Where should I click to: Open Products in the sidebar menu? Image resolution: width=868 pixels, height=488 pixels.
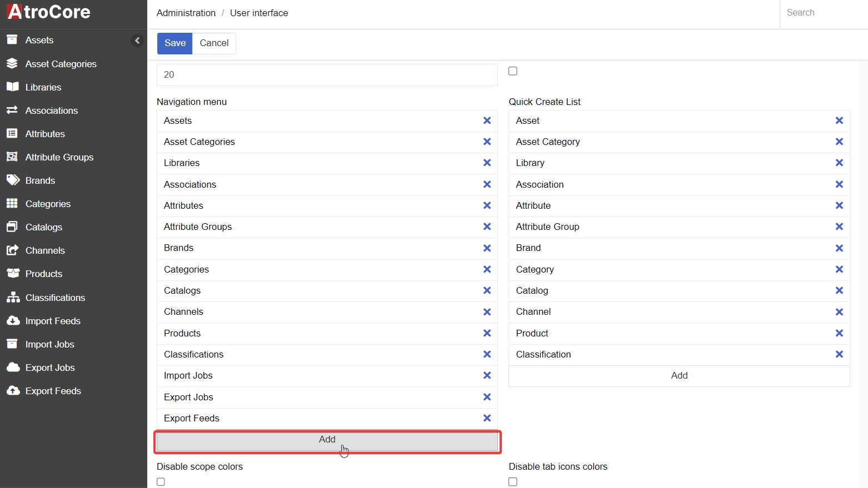(x=44, y=274)
